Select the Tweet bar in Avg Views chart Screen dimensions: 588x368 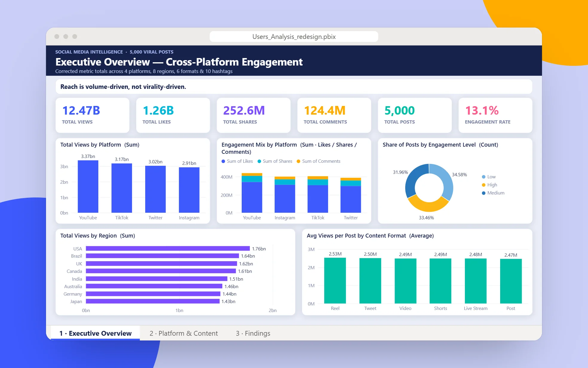click(370, 281)
